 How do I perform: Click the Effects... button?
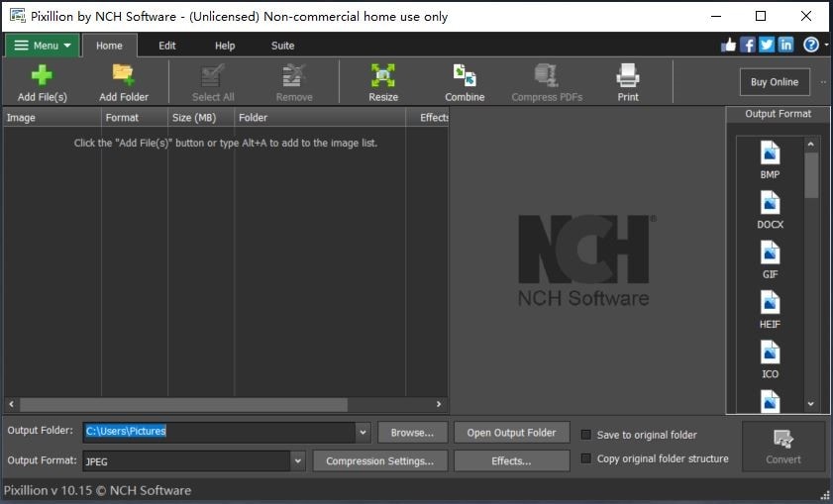click(x=512, y=461)
